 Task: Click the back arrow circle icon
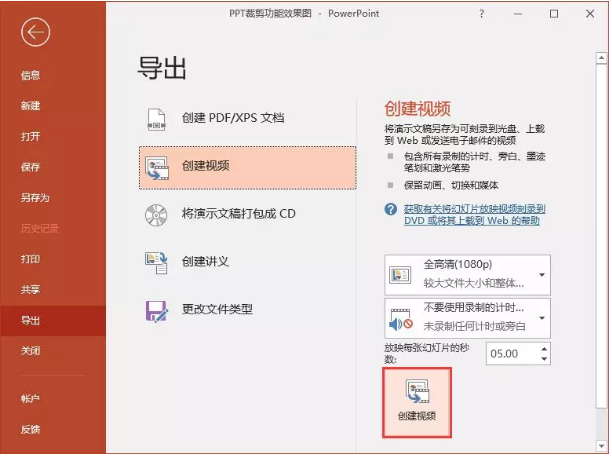[36, 32]
